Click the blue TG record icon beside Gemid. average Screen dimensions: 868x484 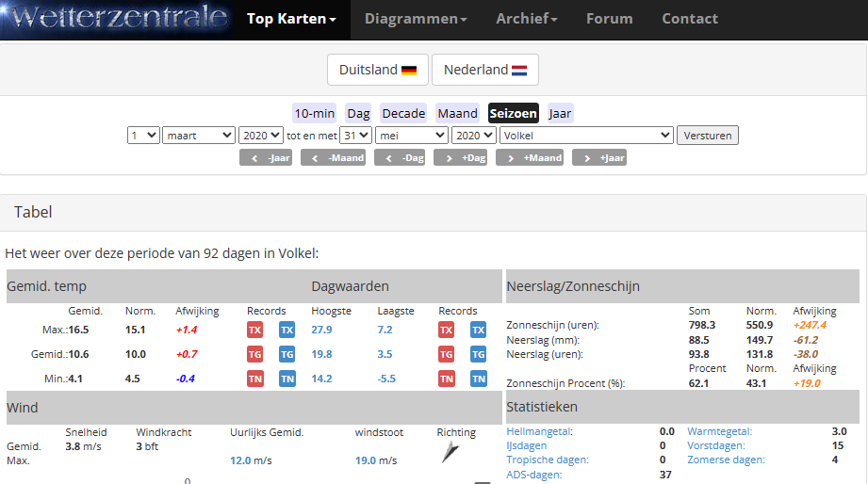pyautogui.click(x=287, y=355)
